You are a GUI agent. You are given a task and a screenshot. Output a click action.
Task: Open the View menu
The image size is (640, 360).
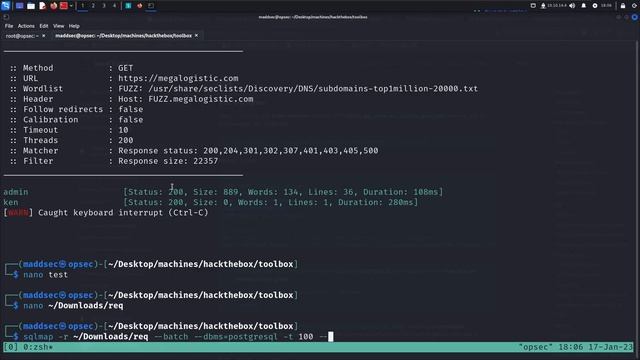pos(58,26)
